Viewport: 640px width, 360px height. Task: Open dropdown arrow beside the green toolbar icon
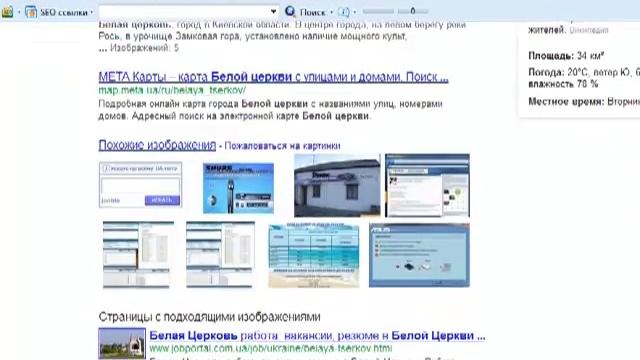[19, 12]
